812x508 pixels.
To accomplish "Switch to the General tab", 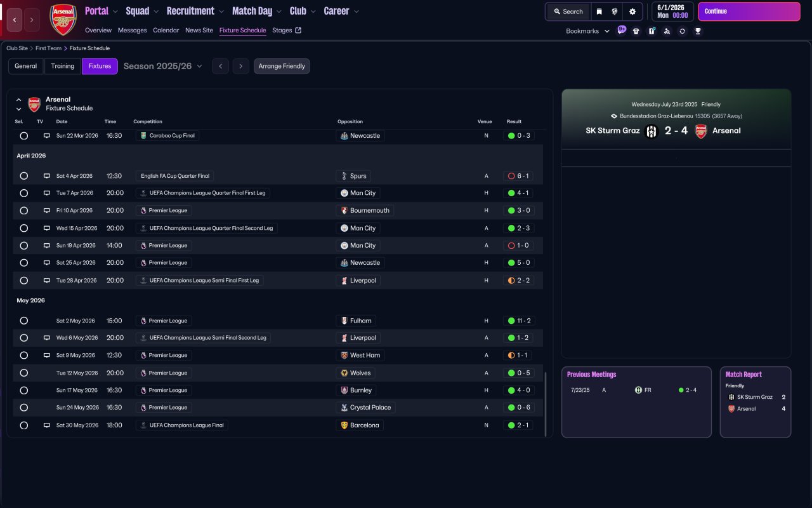I will tap(26, 66).
